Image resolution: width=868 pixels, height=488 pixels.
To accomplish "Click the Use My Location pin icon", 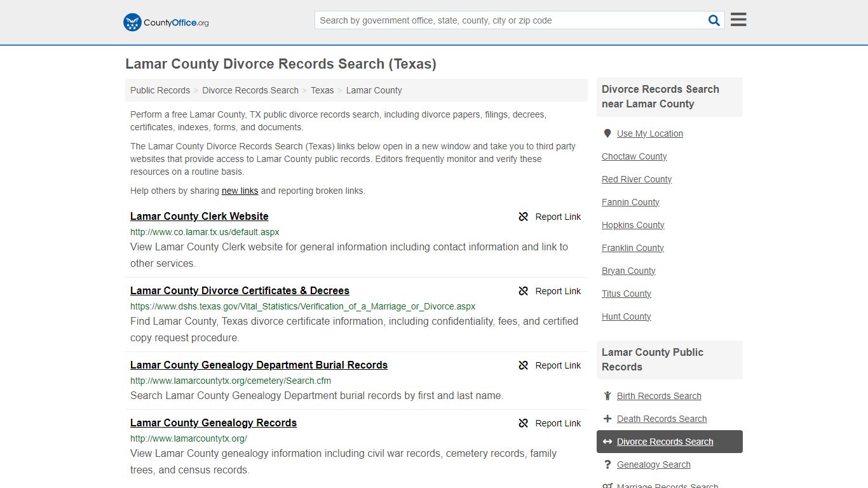I will click(607, 133).
